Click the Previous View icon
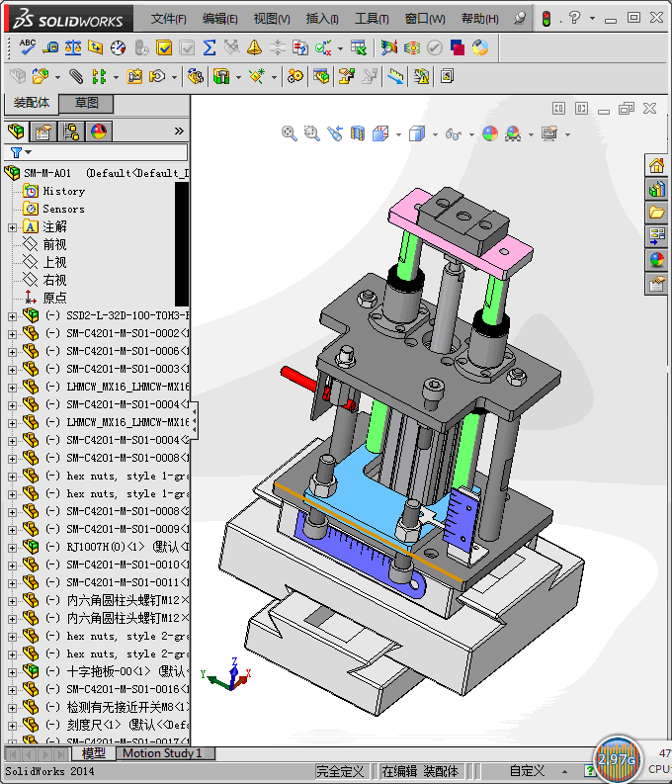This screenshot has width=672, height=784. pos(335,133)
